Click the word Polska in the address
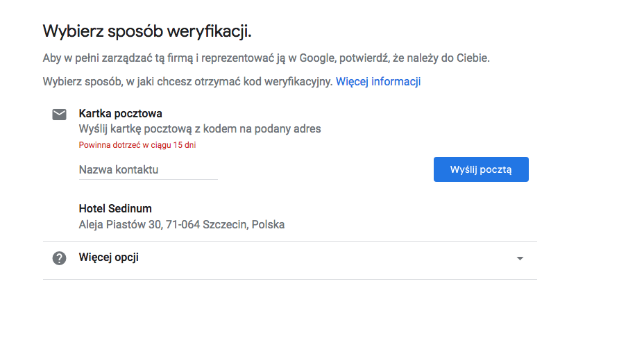The height and width of the screenshot is (345, 644). pos(268,225)
